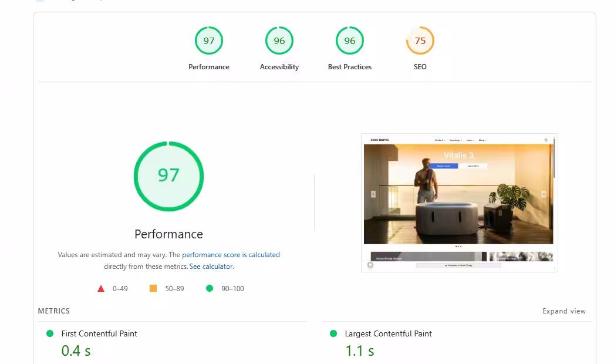Select the SEO 75 score gauge
Screen dimensions: 614x364
tap(420, 41)
